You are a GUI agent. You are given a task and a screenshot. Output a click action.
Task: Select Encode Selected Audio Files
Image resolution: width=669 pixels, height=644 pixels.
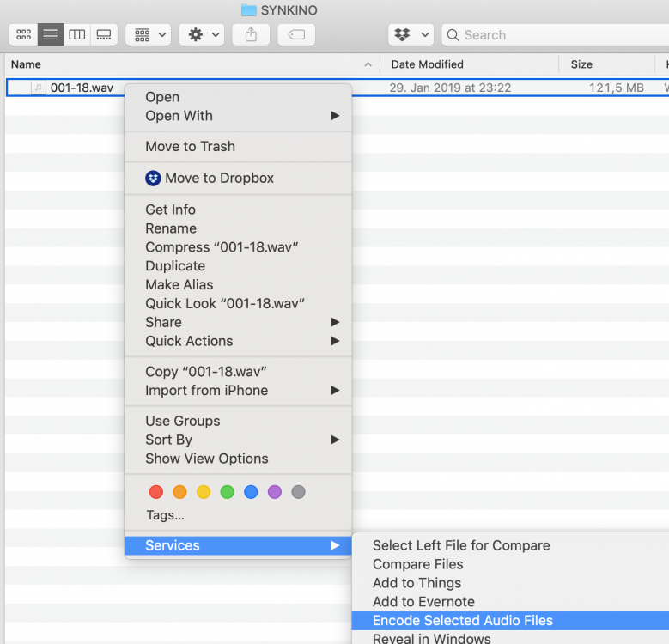click(462, 621)
